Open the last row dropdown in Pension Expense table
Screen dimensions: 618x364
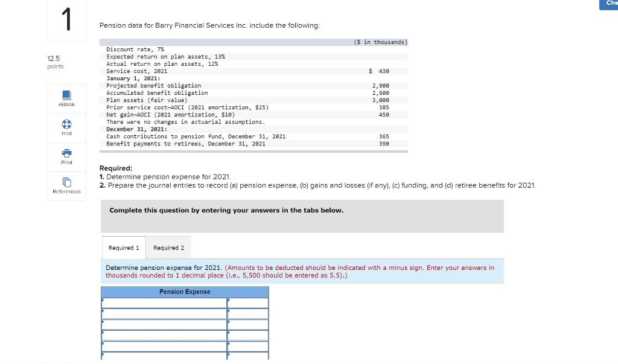coord(163,357)
